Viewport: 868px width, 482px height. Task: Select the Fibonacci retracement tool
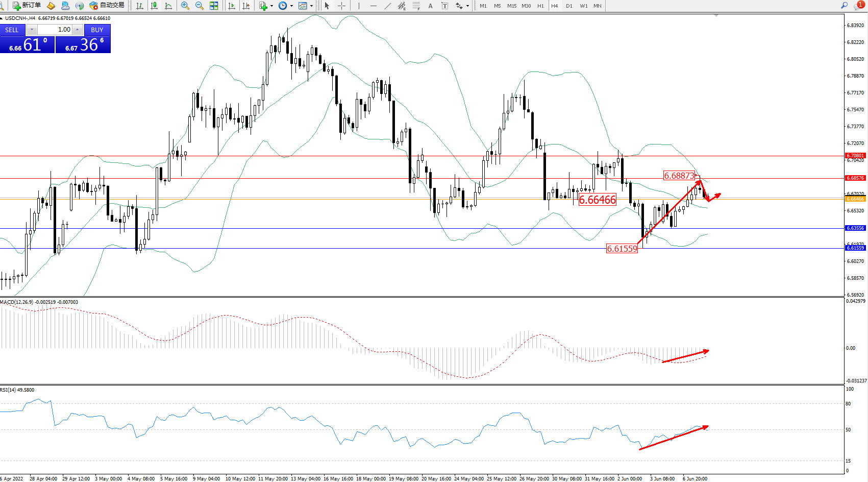[x=416, y=6]
